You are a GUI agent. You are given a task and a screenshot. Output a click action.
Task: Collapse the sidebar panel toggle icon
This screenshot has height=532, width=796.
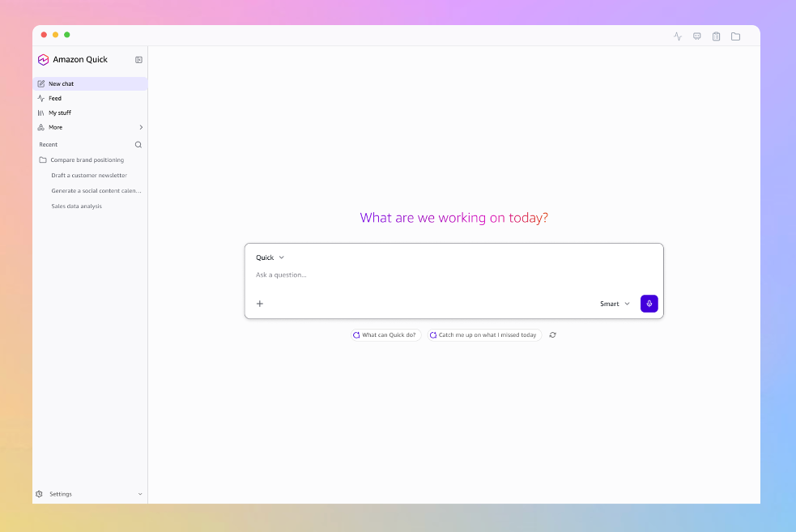(x=138, y=60)
